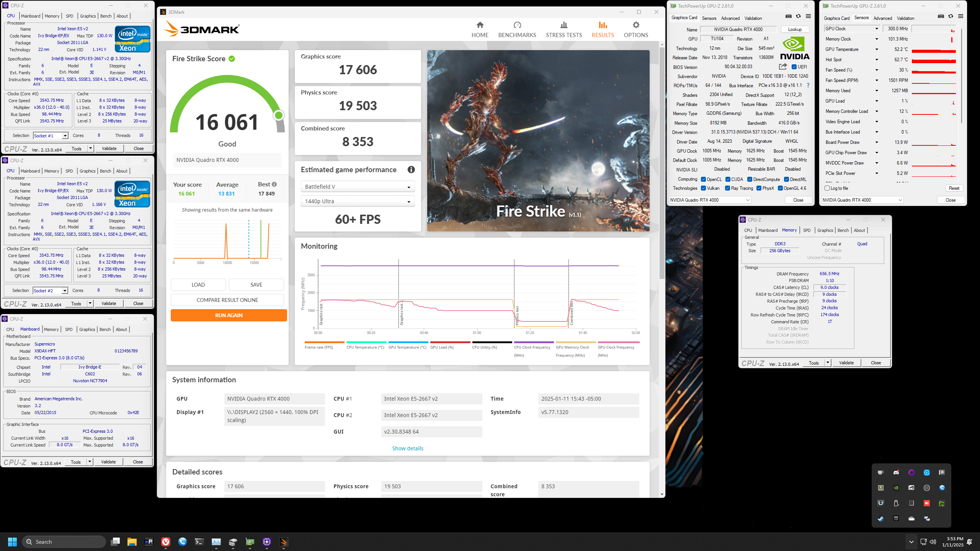Click the refresh icon in GPU-Z Graphics Card window
Screen dimensions: 980x551
[x=798, y=16]
